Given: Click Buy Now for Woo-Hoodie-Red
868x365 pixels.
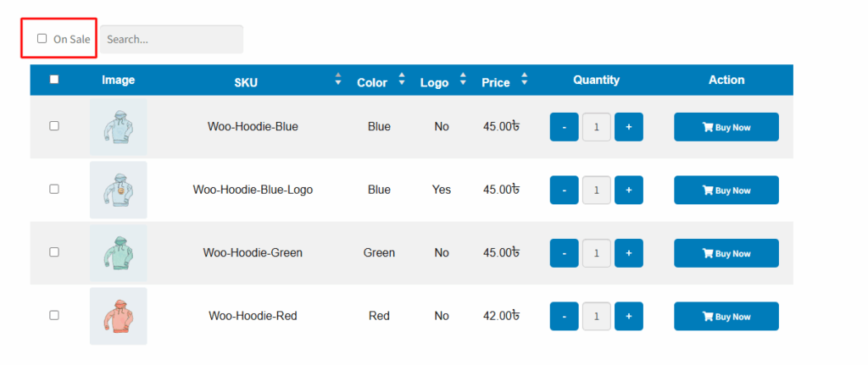Looking at the screenshot, I should pos(726,317).
